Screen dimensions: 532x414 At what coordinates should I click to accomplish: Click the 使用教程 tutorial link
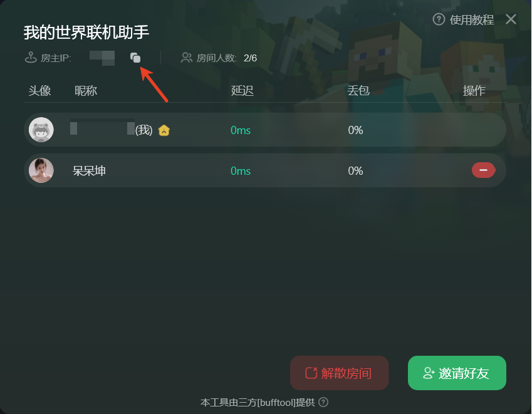pyautogui.click(x=471, y=19)
